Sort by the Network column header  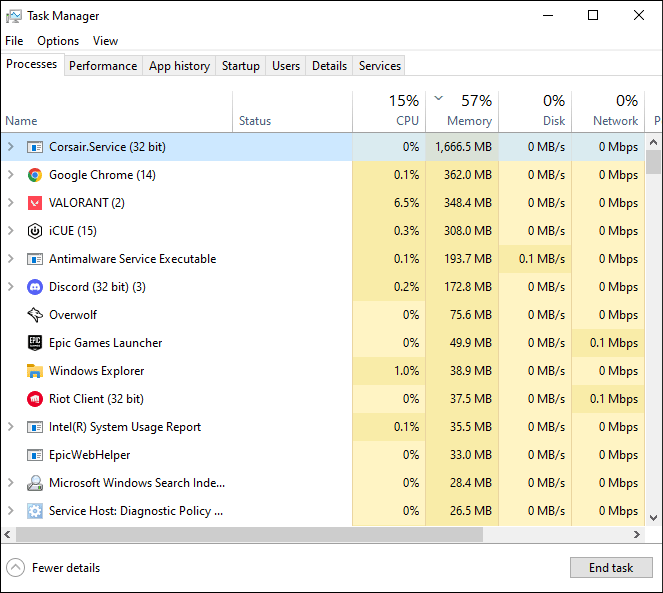pos(608,112)
